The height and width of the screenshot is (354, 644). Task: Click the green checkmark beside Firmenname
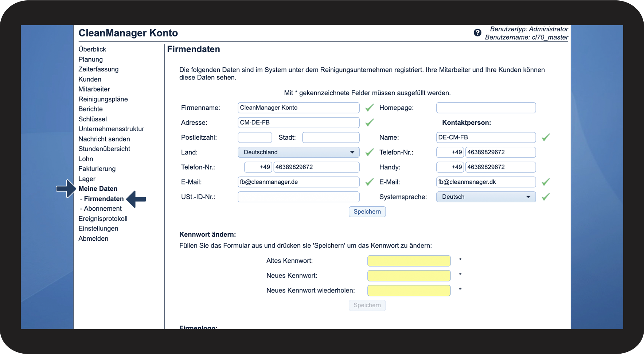point(370,108)
